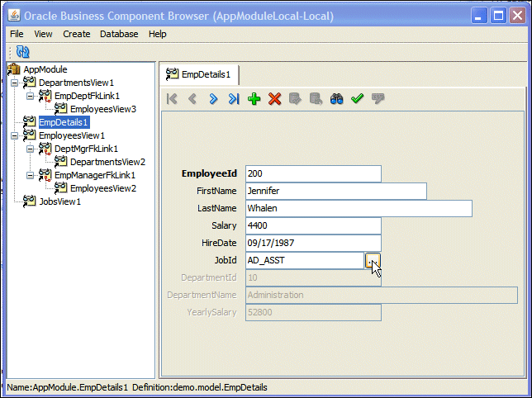Viewport: 532px width, 398px height.
Task: Open the Help menu
Action: point(158,34)
